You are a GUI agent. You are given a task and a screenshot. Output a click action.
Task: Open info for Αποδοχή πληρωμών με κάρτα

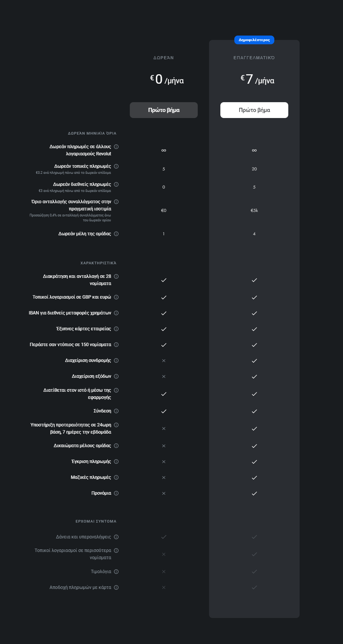[x=117, y=587]
